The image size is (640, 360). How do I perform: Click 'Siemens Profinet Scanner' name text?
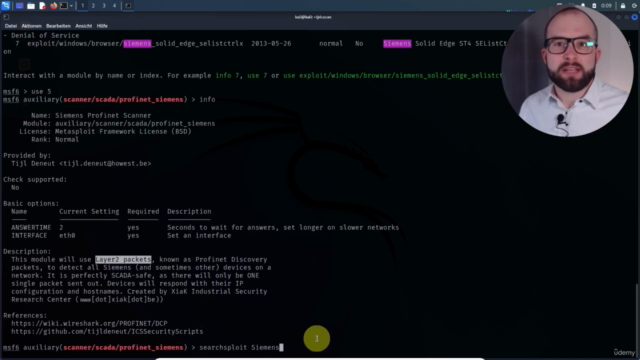(103, 116)
